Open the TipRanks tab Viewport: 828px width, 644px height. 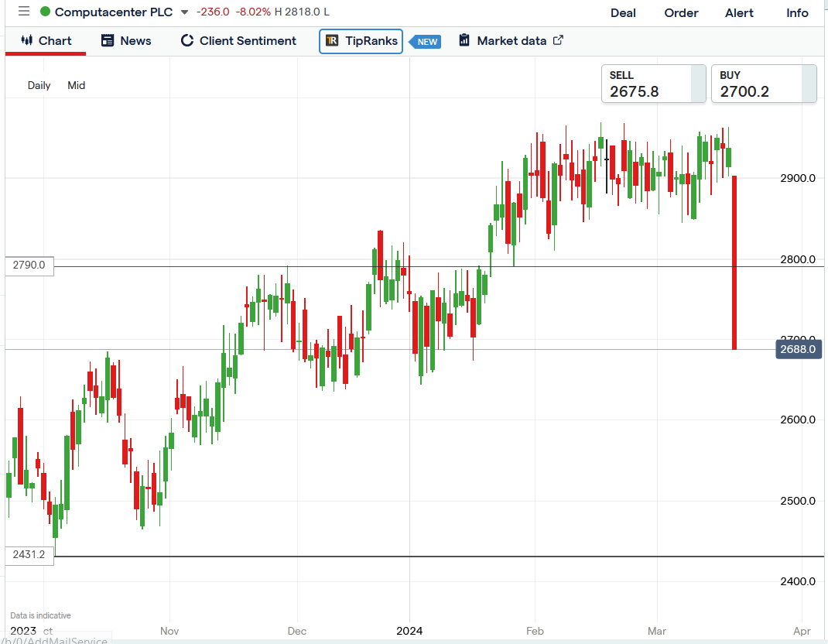pyautogui.click(x=361, y=41)
